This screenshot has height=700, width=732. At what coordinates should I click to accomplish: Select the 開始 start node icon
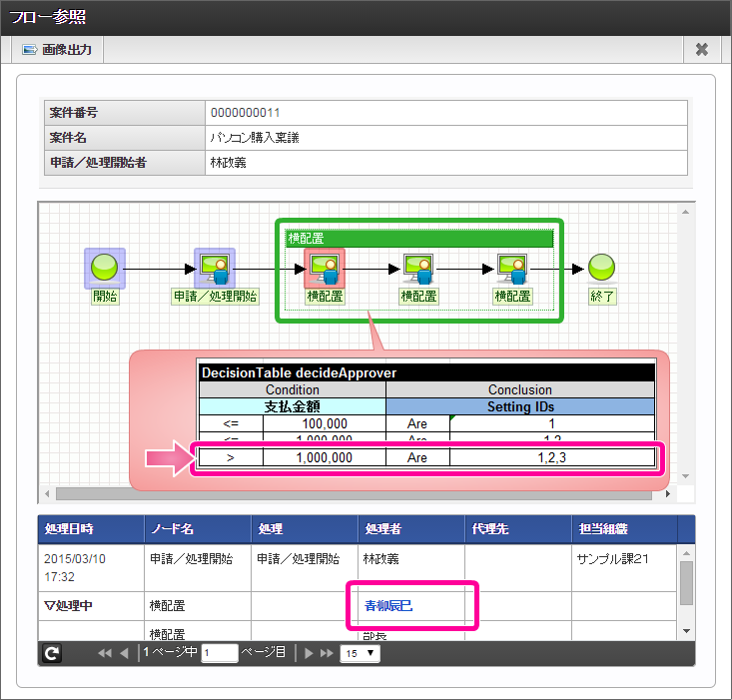pyautogui.click(x=105, y=268)
